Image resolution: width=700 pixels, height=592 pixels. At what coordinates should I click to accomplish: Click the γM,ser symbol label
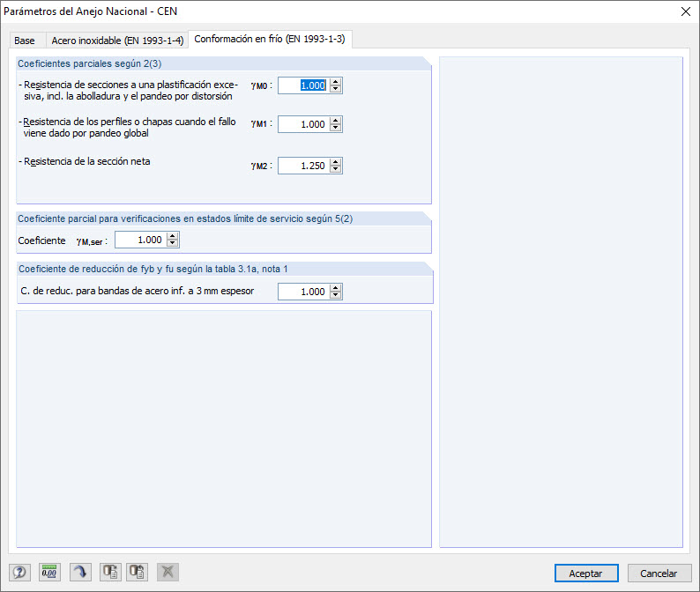(x=92, y=241)
